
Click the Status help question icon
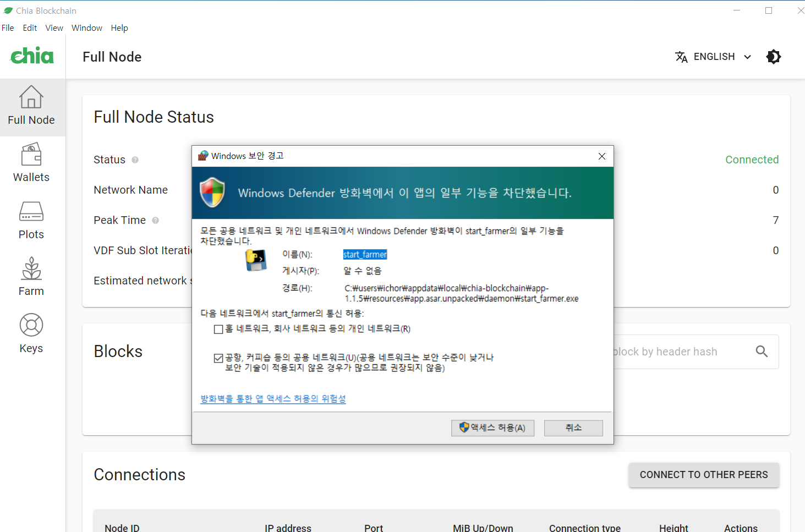pyautogui.click(x=135, y=160)
